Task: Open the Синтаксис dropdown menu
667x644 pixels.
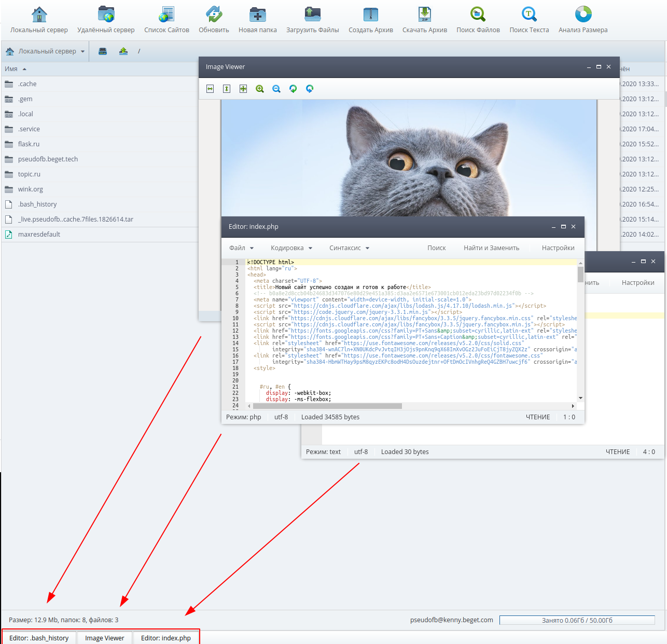Action: [349, 248]
